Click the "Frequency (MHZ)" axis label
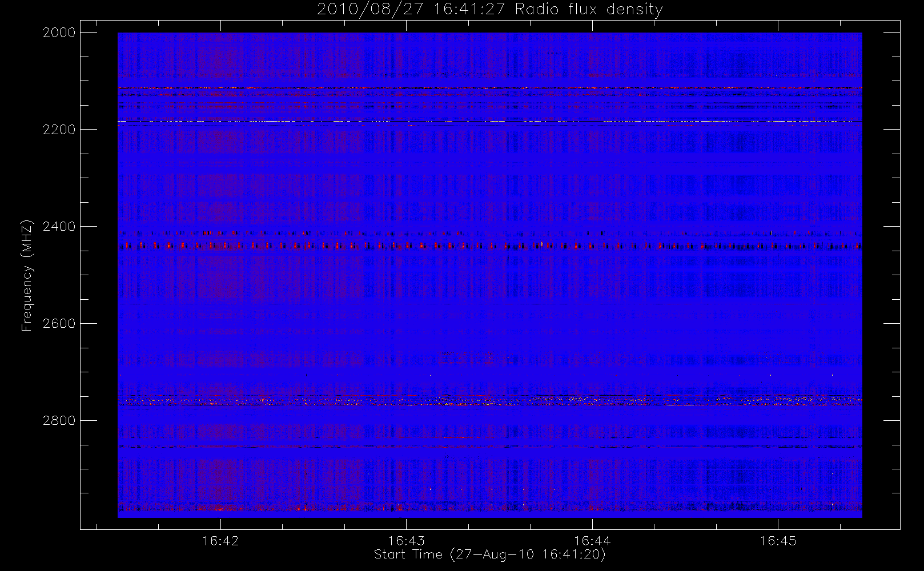Image resolution: width=924 pixels, height=571 pixels. coord(26,275)
